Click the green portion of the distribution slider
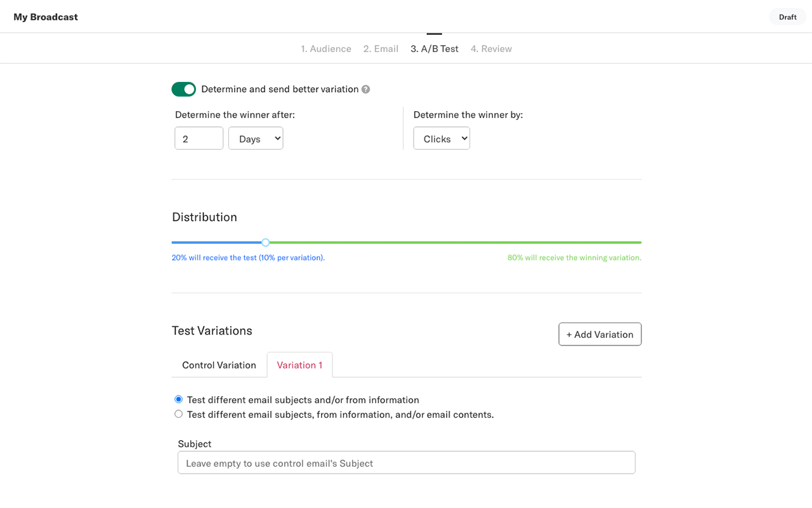This screenshot has height=508, width=812. click(x=454, y=243)
